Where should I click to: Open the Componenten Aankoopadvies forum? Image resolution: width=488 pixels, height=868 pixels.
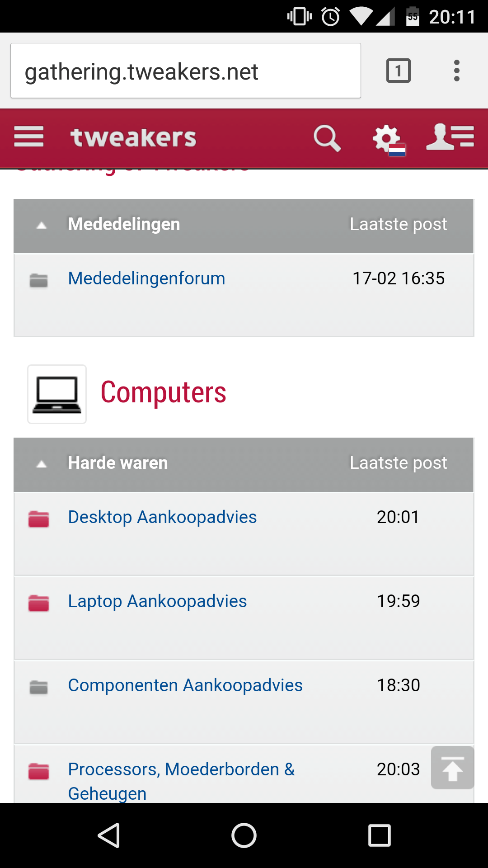pyautogui.click(x=185, y=685)
